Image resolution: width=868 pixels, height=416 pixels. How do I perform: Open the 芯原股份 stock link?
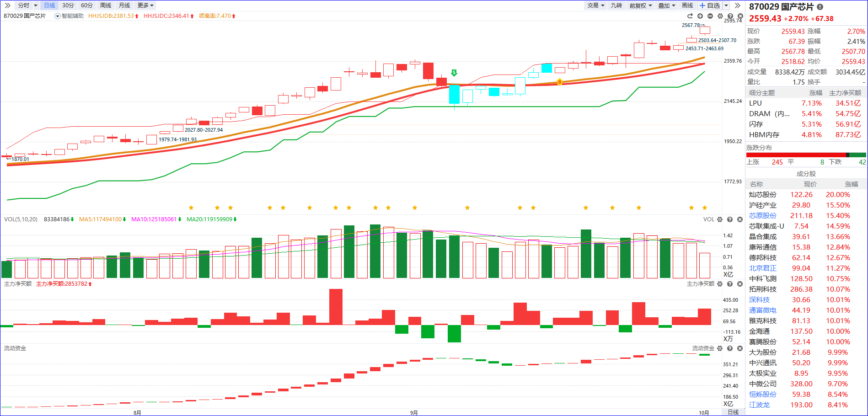point(762,216)
